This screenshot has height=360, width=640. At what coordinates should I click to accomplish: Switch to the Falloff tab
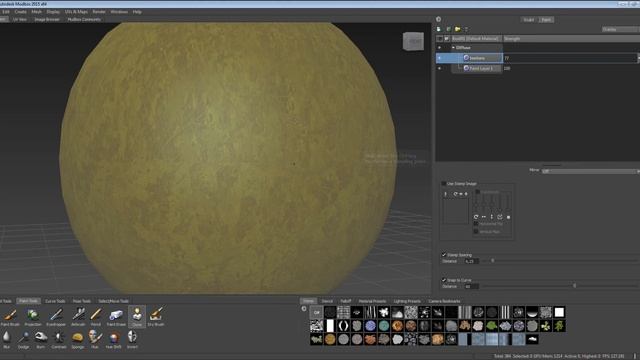346,301
